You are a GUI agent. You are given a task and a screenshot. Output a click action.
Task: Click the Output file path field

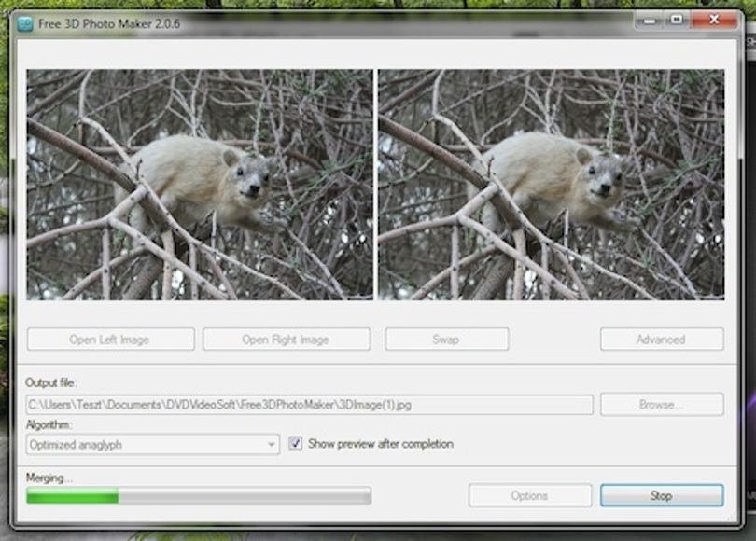(310, 405)
